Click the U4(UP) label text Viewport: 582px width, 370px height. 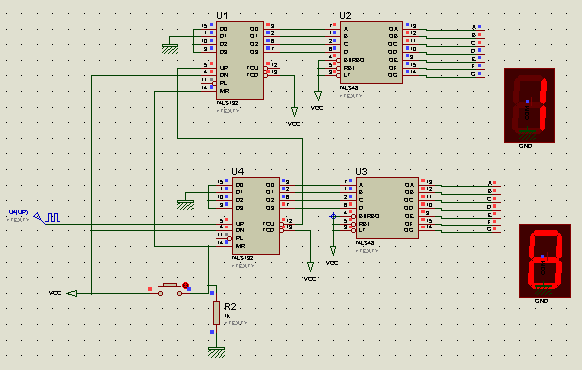click(x=19, y=212)
